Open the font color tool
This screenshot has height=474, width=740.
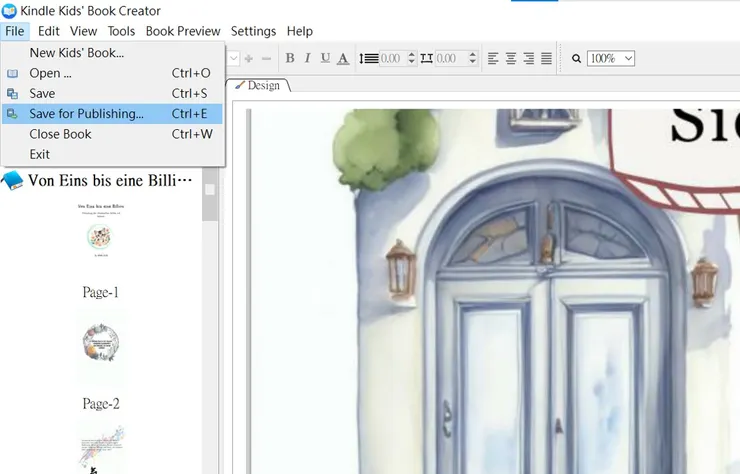pos(343,59)
